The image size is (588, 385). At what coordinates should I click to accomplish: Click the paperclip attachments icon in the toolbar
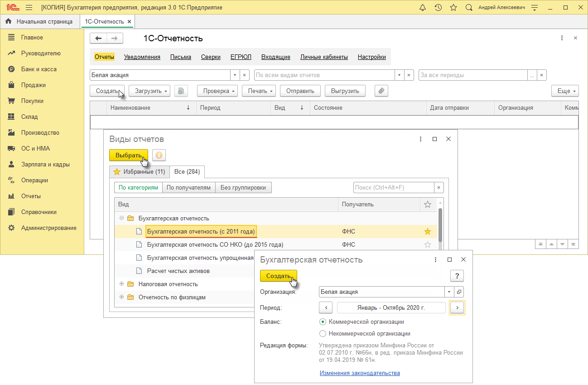coord(381,91)
